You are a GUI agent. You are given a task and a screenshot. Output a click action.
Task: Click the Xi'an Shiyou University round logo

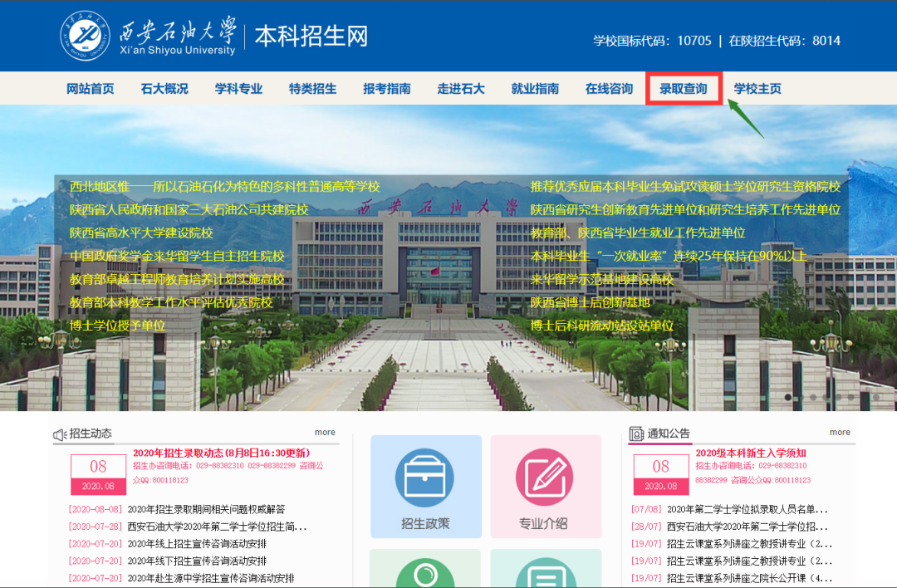(86, 36)
